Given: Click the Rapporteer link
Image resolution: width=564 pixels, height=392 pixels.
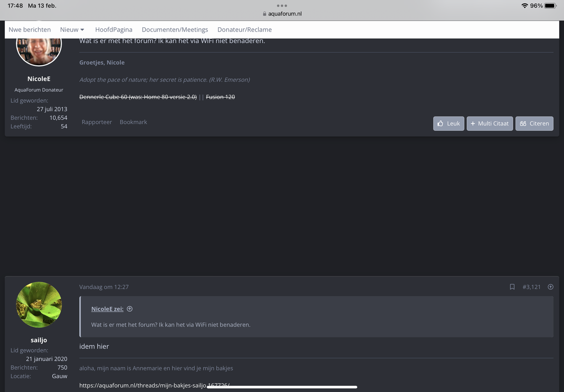Looking at the screenshot, I should pyautogui.click(x=97, y=122).
